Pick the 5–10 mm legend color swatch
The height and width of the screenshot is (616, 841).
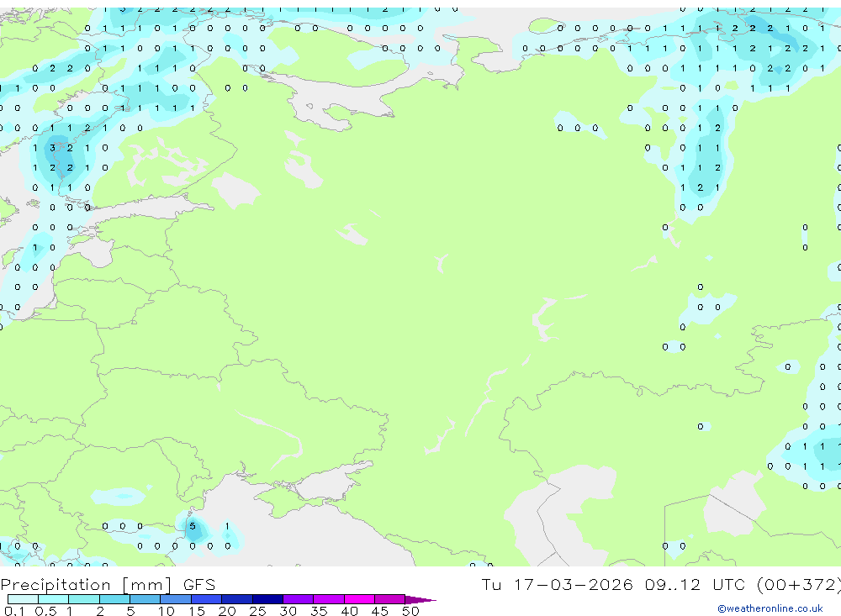pyautogui.click(x=145, y=599)
